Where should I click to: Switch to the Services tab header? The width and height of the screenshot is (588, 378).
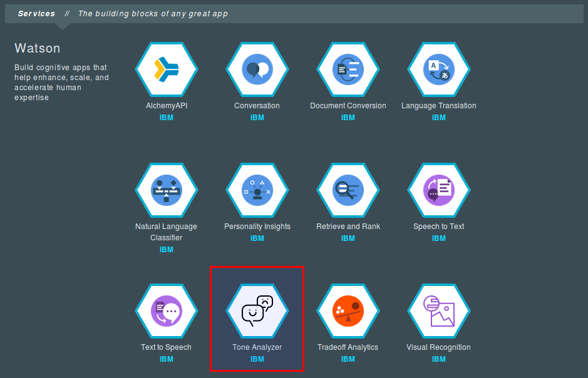(36, 14)
